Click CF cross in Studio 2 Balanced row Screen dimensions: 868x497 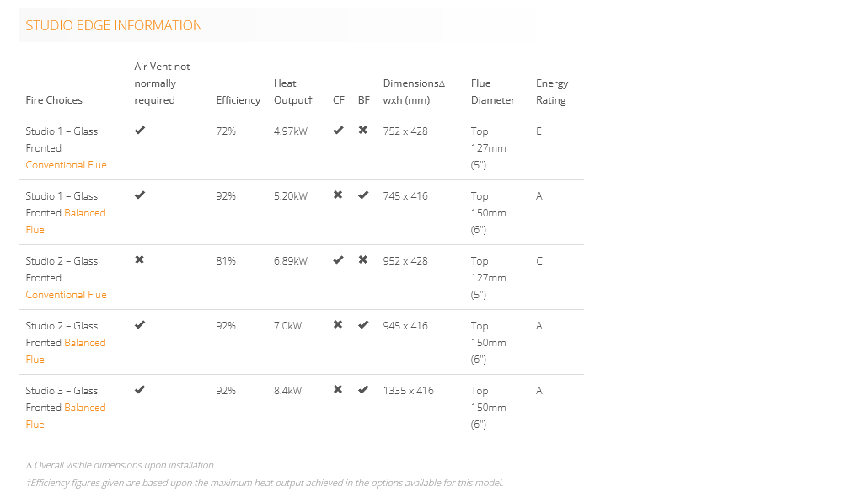[x=338, y=325]
